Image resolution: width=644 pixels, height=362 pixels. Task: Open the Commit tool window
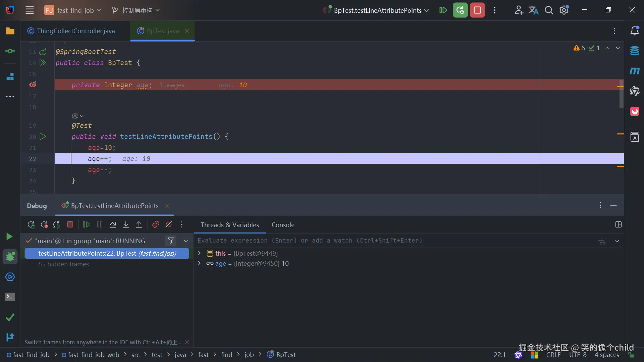coord(10,51)
